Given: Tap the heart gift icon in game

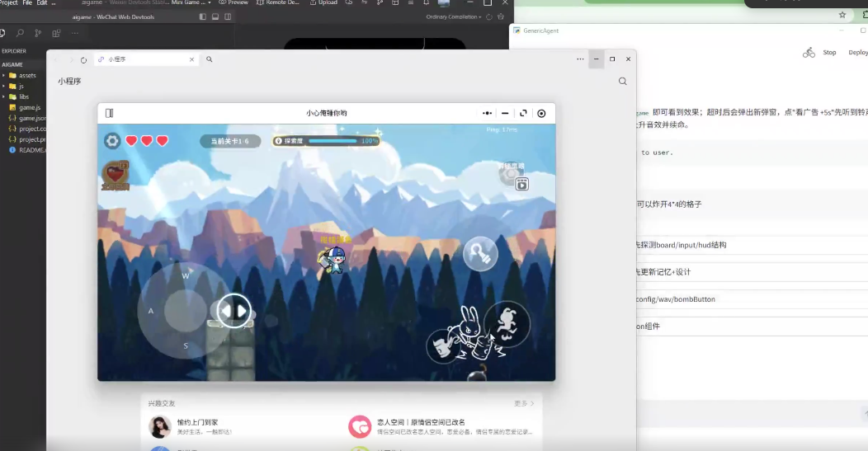Looking at the screenshot, I should point(116,175).
